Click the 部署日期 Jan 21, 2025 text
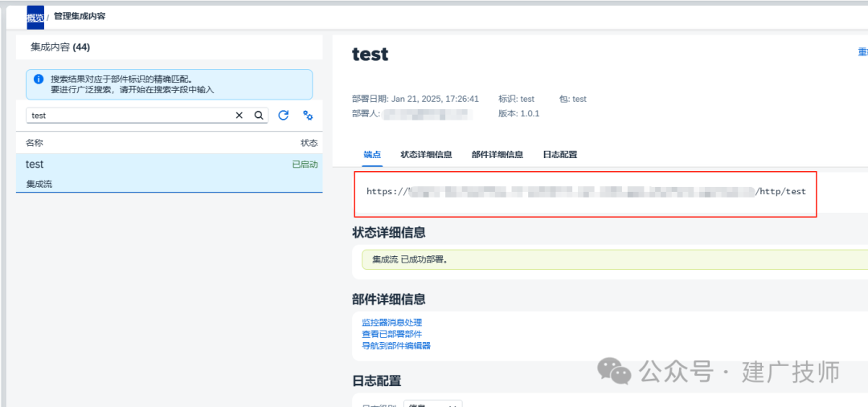This screenshot has height=407, width=868. tap(416, 99)
